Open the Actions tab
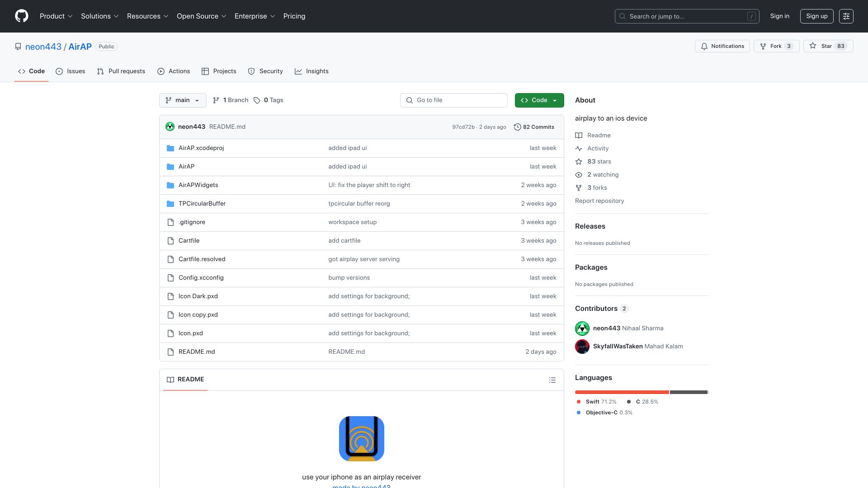 174,71
